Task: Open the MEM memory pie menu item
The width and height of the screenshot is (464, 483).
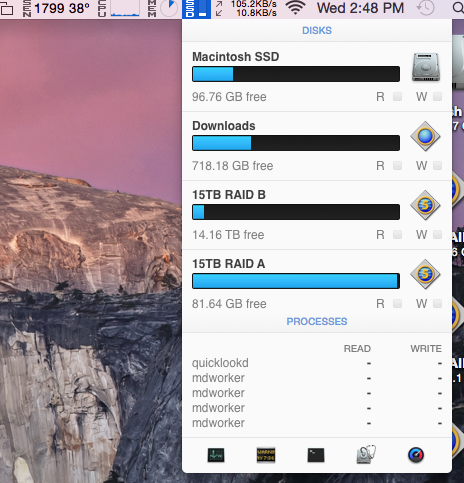Action: tap(163, 9)
